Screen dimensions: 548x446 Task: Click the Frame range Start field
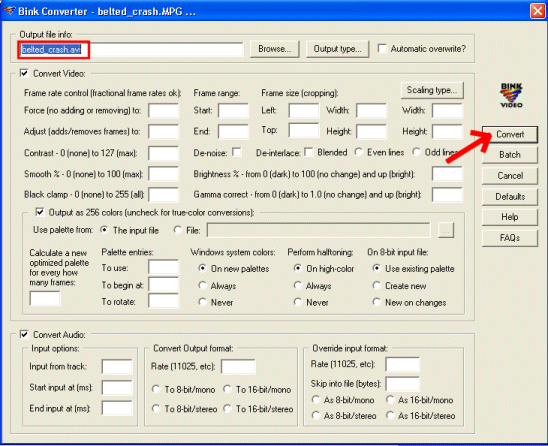coord(233,111)
